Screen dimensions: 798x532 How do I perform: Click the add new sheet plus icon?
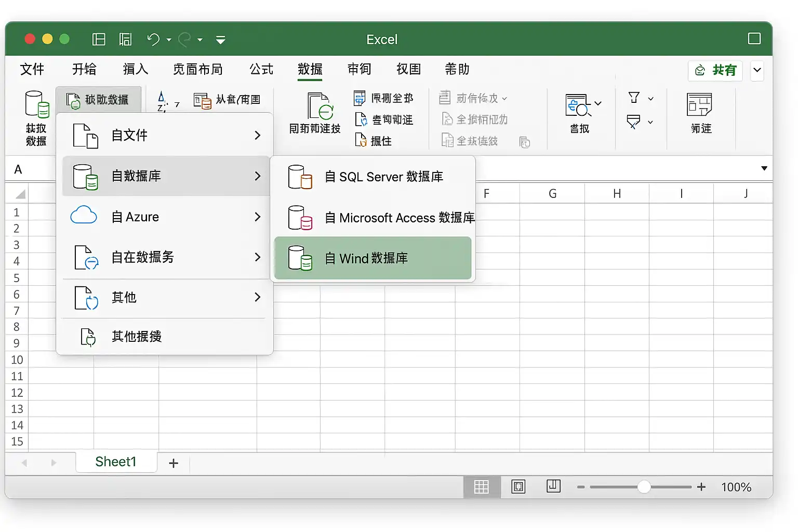[174, 463]
